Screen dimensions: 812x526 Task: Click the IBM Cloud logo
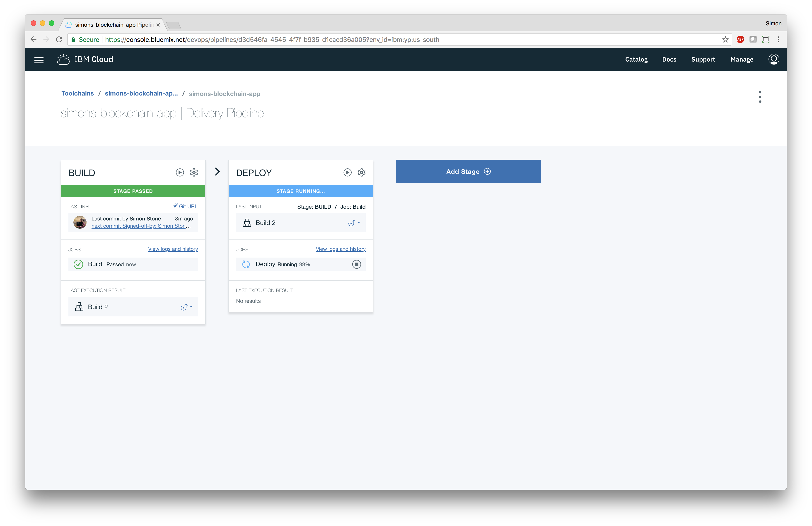(x=85, y=59)
